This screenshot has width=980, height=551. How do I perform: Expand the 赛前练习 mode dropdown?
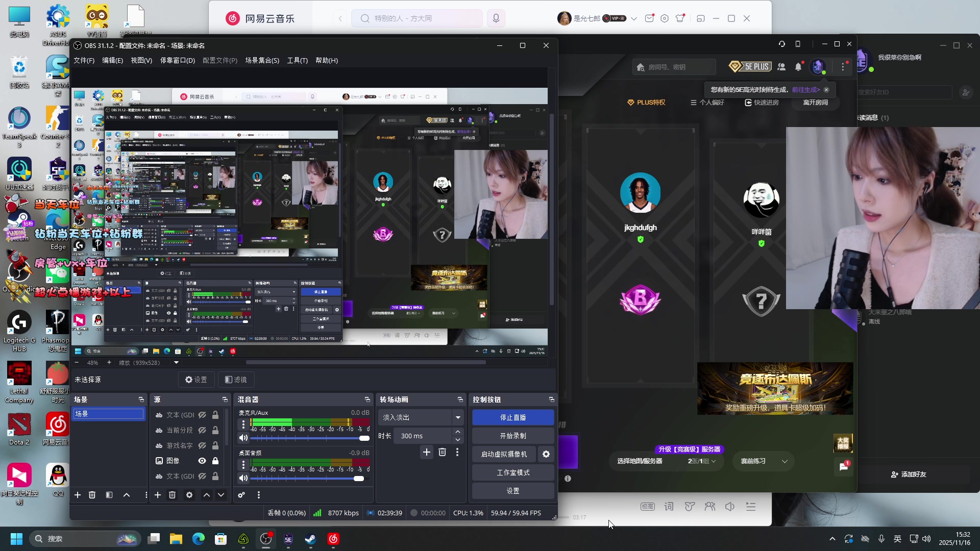pos(785,461)
